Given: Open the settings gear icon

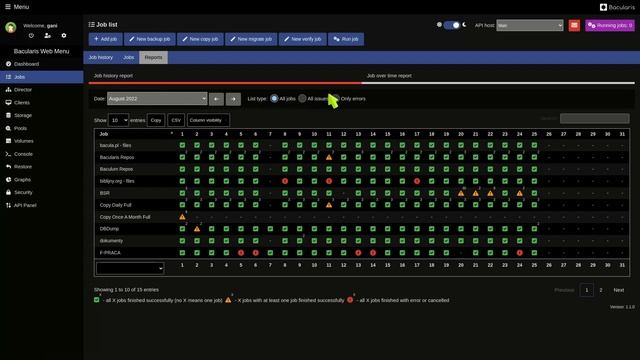Looking at the screenshot, I should pos(64,36).
